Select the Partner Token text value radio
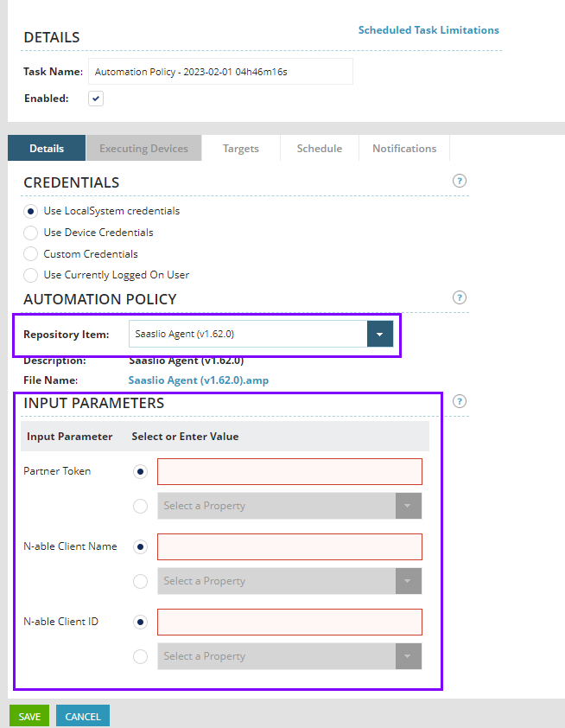Image resolution: width=565 pixels, height=728 pixels. click(140, 472)
